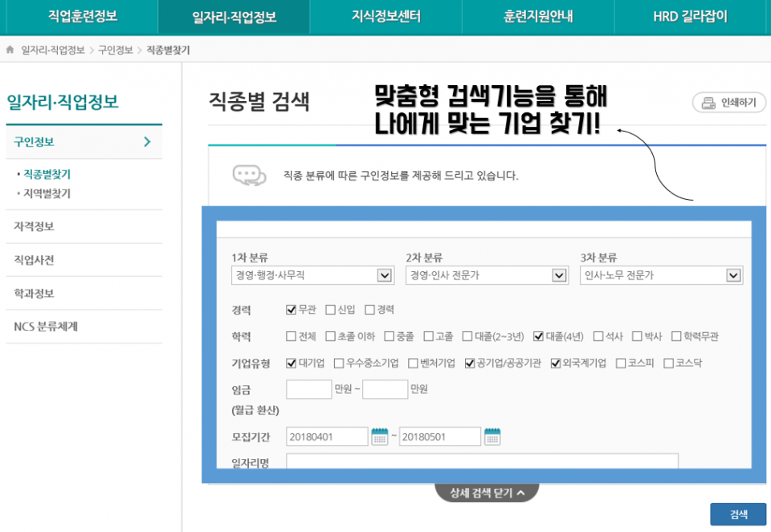Click the home icon in breadcrumb
The height and width of the screenshot is (532, 771).
pos(10,50)
